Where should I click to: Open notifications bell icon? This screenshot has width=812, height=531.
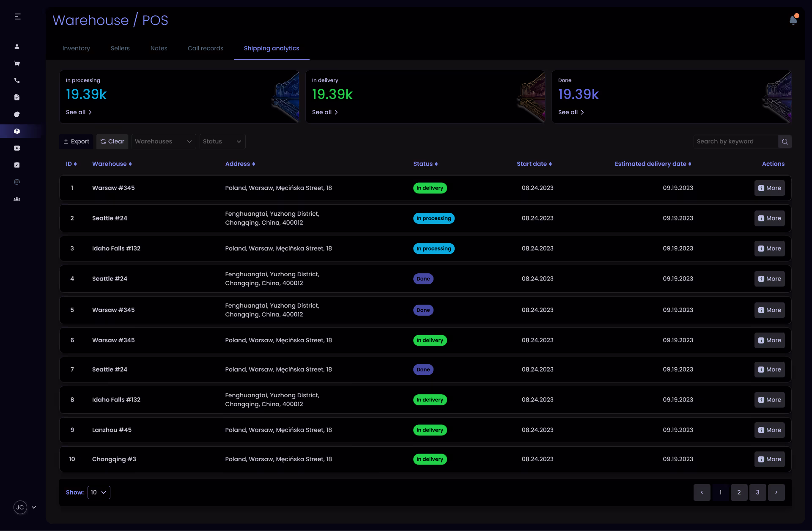pos(793,20)
